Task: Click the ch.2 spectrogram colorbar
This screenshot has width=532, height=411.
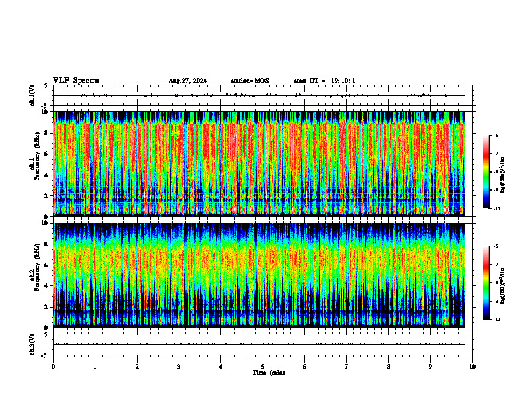Action: 486,283
